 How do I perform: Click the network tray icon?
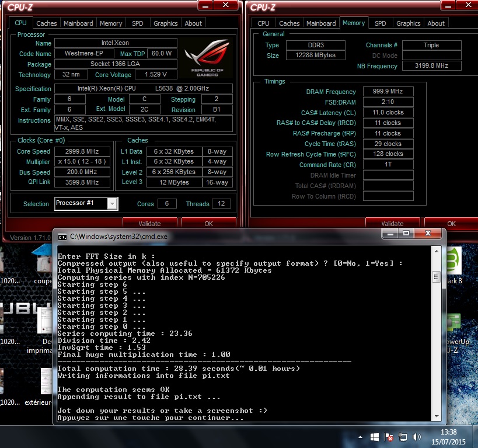pos(403,437)
